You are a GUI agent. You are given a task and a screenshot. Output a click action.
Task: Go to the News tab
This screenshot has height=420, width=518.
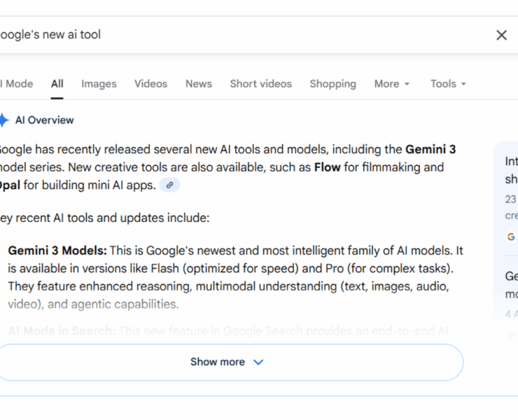click(x=199, y=84)
